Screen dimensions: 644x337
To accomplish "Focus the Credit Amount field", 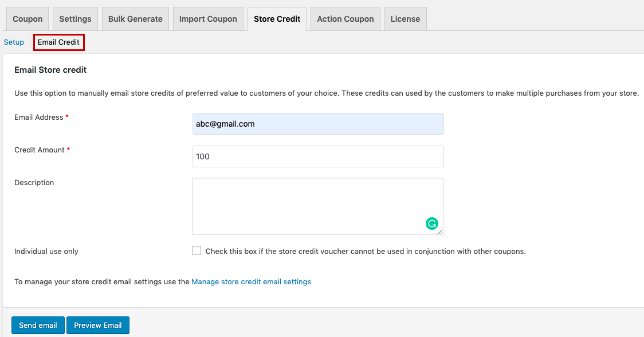I will 318,156.
